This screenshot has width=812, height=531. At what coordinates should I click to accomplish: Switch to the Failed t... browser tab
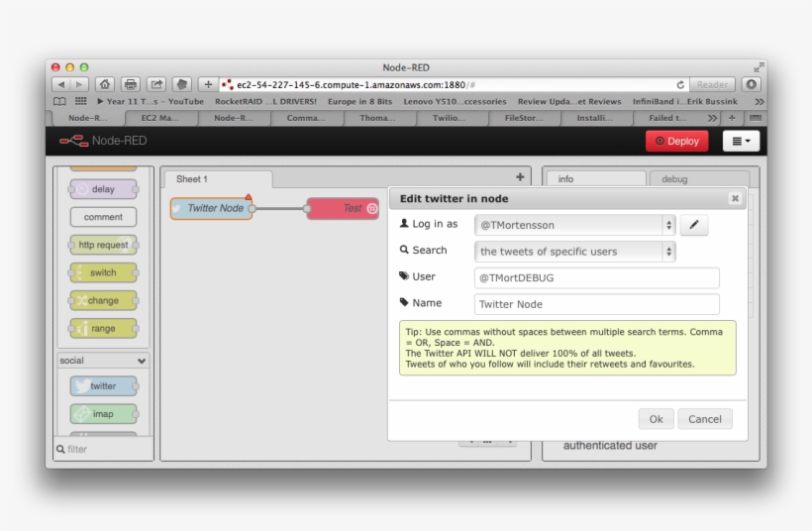(x=667, y=118)
